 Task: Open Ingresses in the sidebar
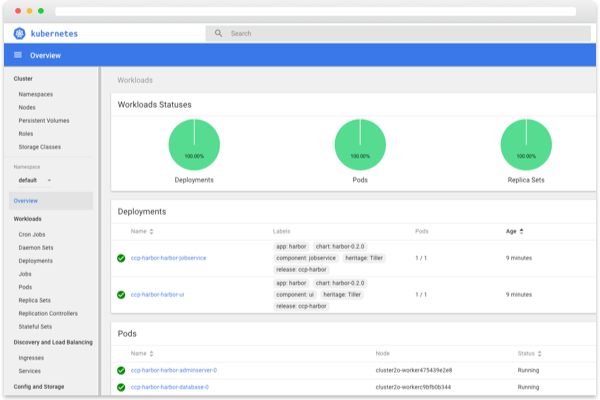pyautogui.click(x=31, y=358)
